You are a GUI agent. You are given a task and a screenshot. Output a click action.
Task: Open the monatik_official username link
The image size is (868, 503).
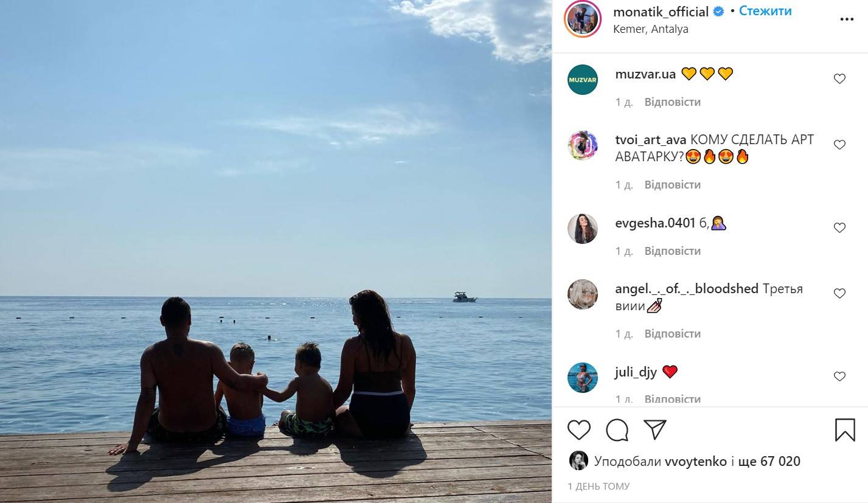pyautogui.click(x=661, y=12)
